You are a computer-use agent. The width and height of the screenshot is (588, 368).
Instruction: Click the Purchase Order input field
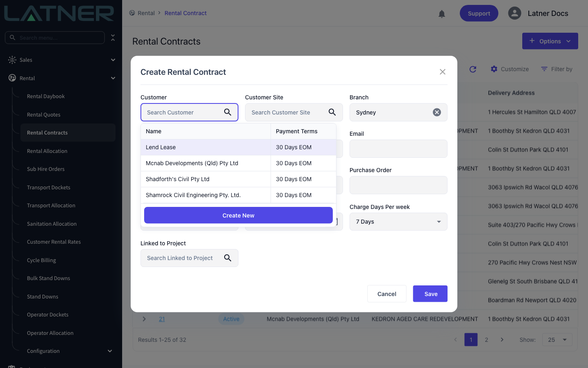(x=399, y=185)
